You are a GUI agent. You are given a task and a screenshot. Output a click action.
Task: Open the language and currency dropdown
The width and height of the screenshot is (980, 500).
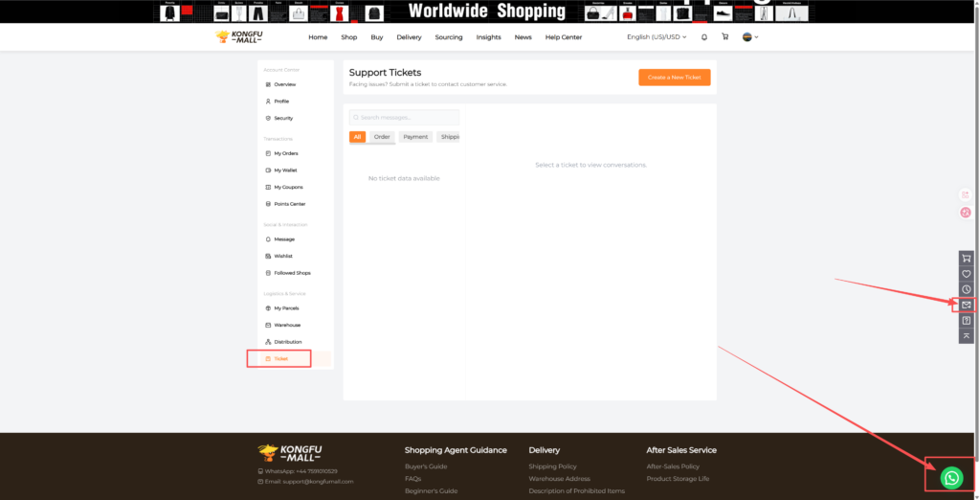(657, 37)
